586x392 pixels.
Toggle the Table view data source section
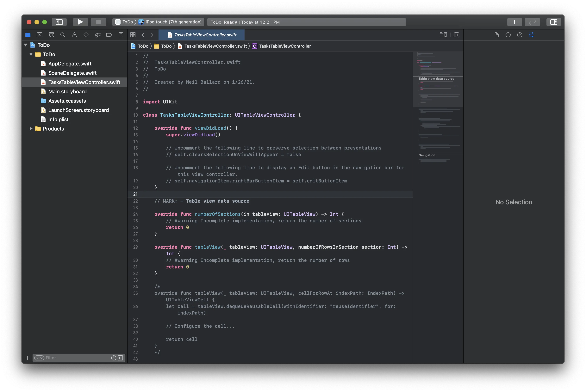pyautogui.click(x=436, y=78)
